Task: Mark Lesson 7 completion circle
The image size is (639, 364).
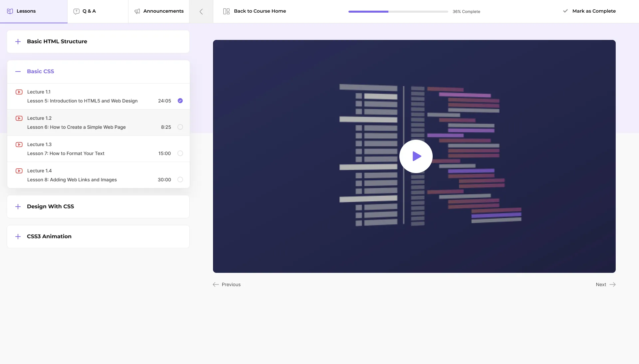Action: (x=180, y=153)
